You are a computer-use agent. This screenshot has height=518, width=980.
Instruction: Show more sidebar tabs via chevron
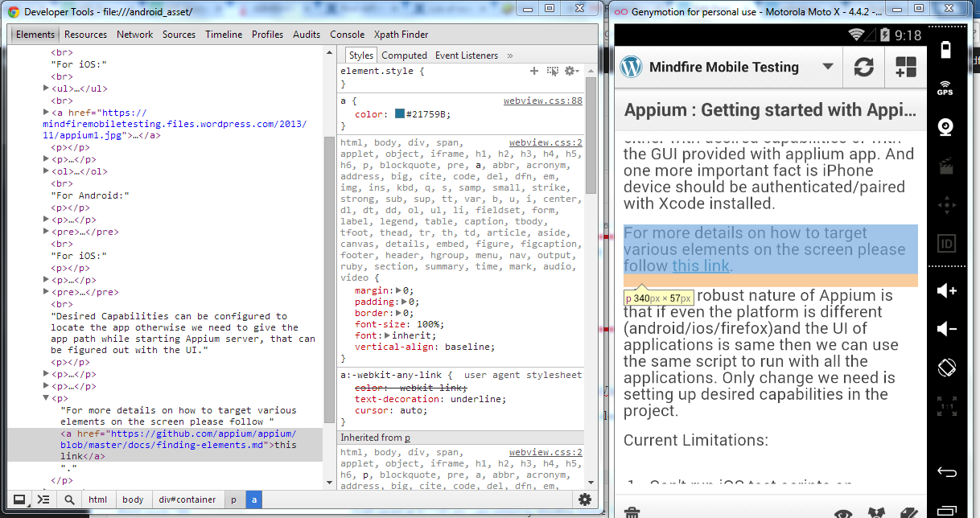click(x=509, y=55)
